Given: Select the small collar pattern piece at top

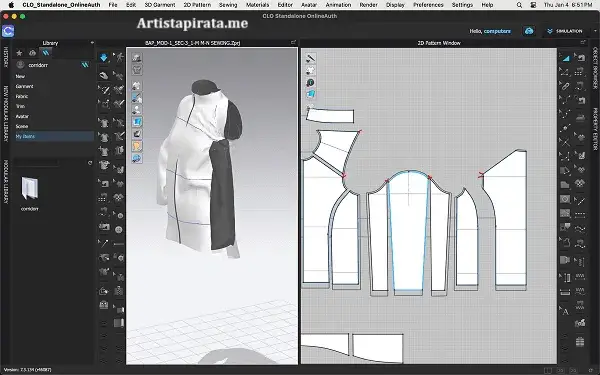Looking at the screenshot, I should 330,116.
